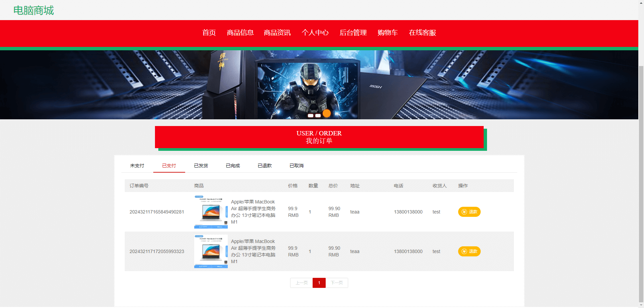Click order number 202432117172055993323
The image size is (644, 308).
click(x=157, y=251)
